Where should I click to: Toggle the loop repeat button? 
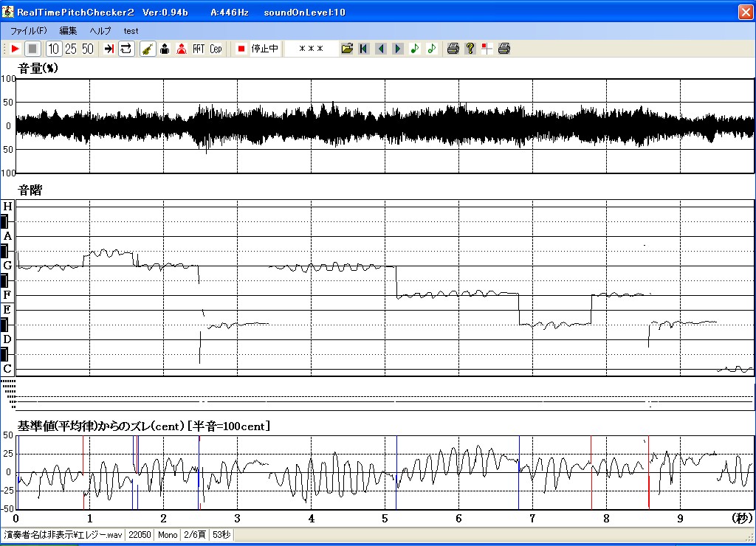tap(126, 49)
